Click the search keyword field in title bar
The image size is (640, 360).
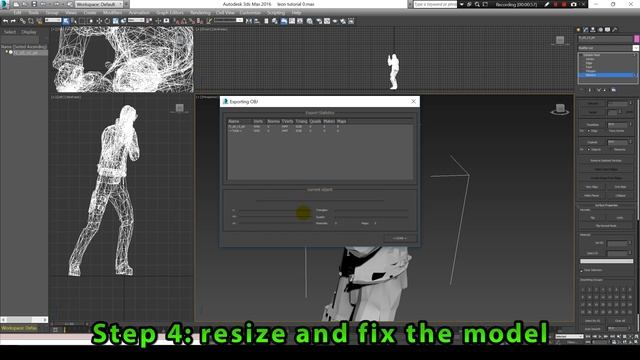point(435,4)
